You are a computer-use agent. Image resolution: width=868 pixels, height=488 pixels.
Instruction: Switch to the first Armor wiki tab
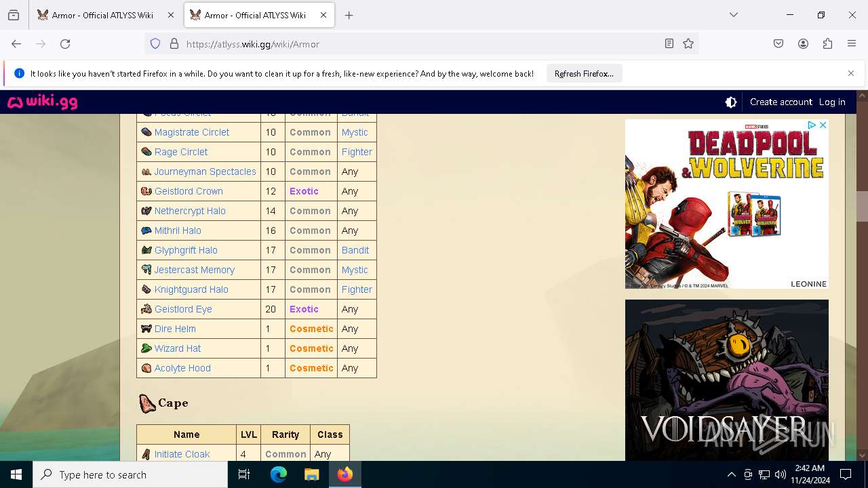(105, 15)
